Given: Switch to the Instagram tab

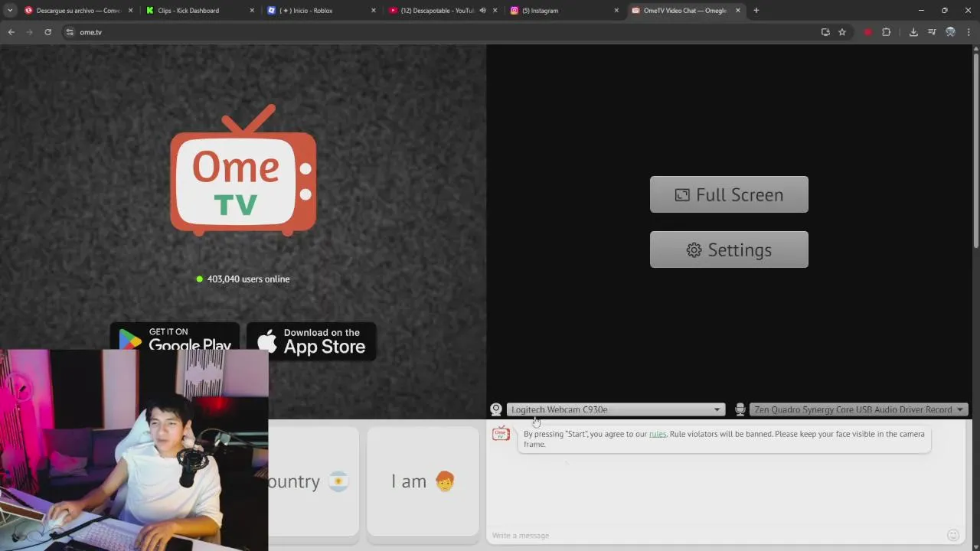Looking at the screenshot, I should tap(565, 11).
